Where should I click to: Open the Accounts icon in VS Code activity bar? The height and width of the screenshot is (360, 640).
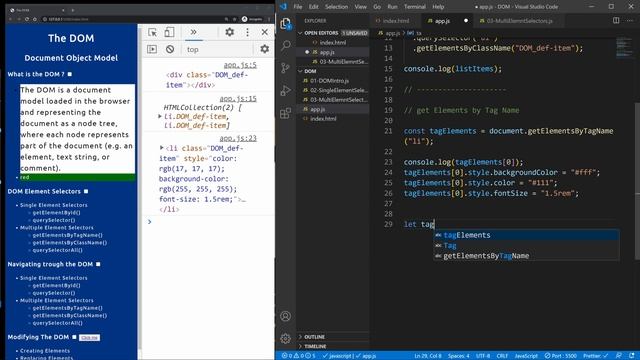pos(286,316)
